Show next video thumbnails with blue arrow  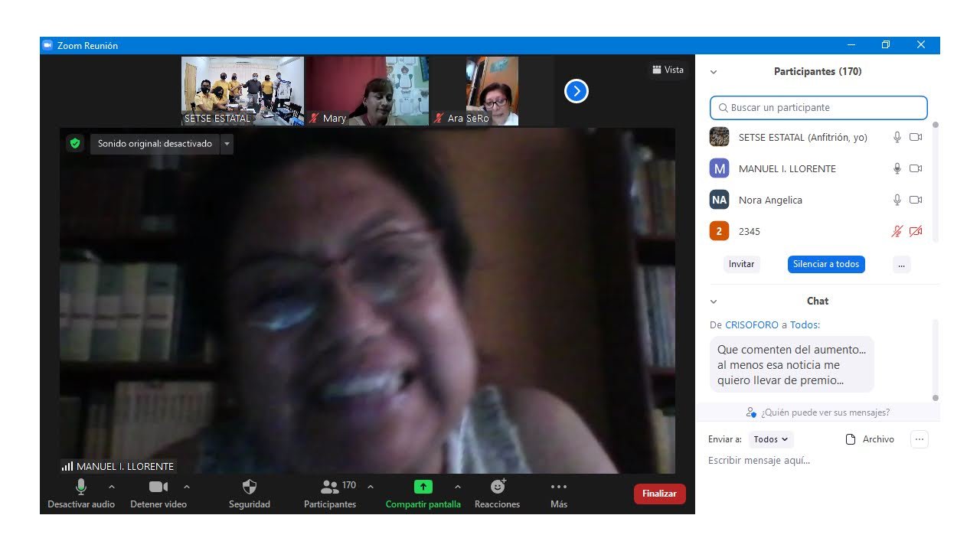[577, 91]
